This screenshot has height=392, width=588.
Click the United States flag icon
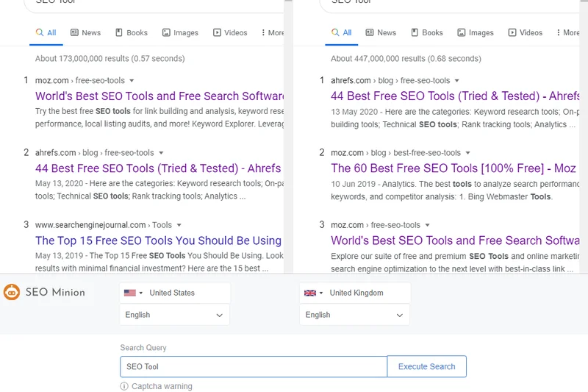tap(130, 293)
